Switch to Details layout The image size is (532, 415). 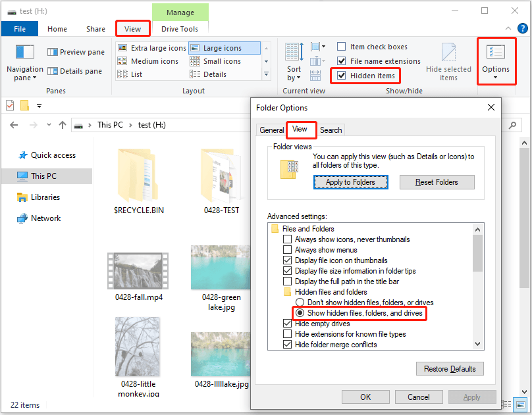pos(208,74)
